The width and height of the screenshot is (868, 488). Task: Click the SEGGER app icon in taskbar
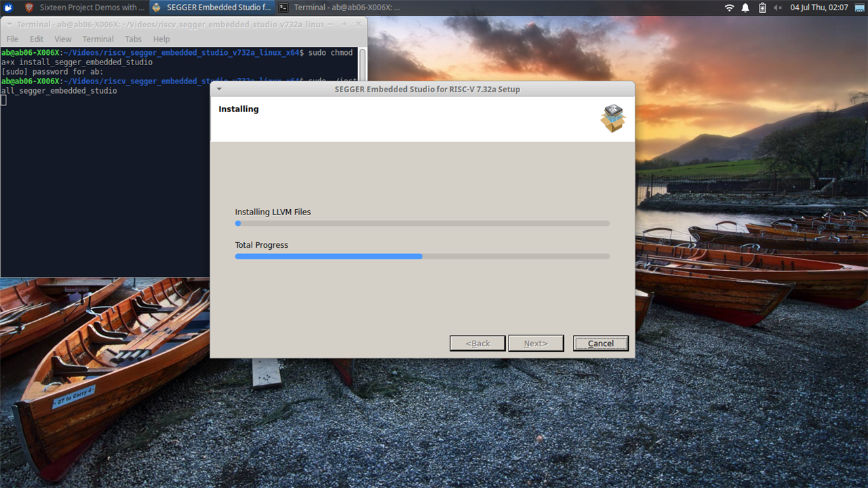(156, 7)
